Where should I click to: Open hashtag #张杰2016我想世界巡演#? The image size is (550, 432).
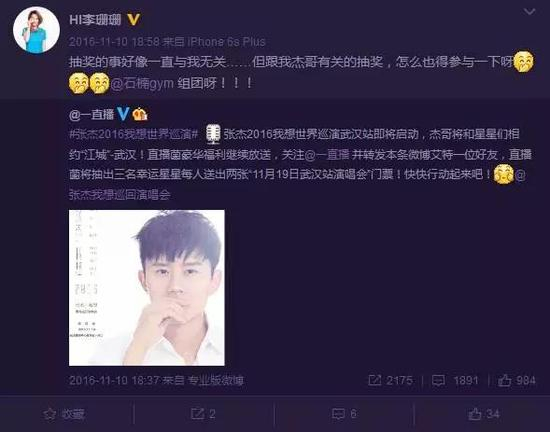click(134, 134)
